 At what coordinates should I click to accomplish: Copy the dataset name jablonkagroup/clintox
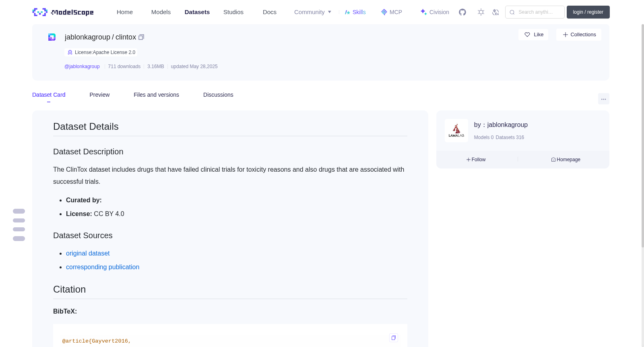tap(141, 37)
